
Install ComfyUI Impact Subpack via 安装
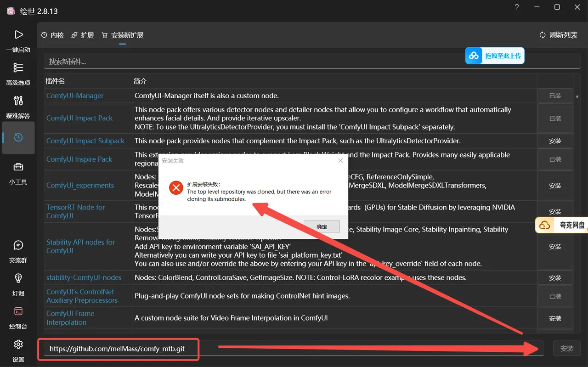point(555,141)
